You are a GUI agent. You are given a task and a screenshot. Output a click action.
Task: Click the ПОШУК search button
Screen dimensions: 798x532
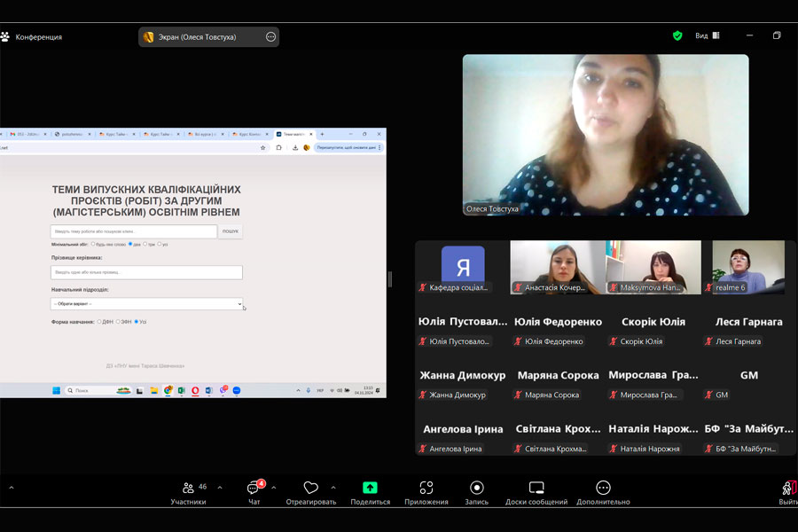pos(231,231)
